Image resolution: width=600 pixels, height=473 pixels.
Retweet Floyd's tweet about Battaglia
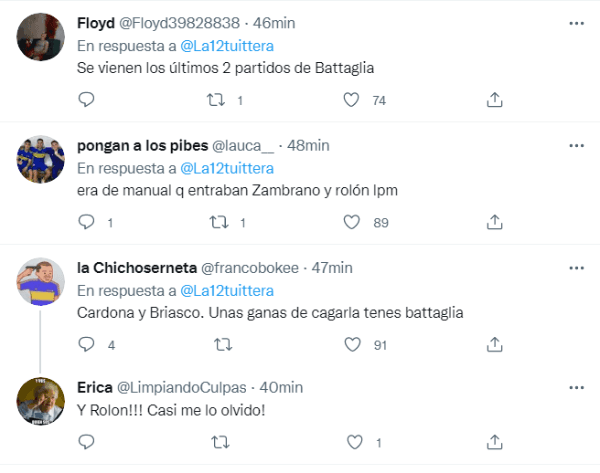point(213,100)
